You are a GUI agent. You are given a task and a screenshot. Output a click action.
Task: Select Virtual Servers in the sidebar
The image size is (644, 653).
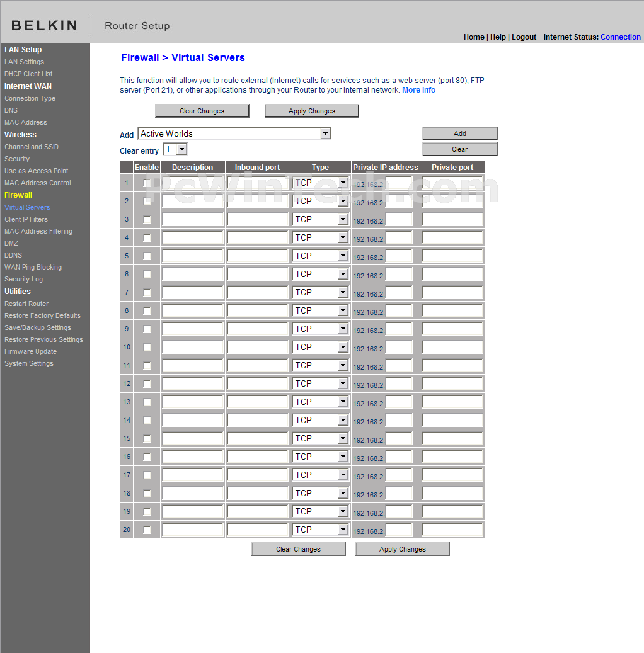click(x=27, y=207)
